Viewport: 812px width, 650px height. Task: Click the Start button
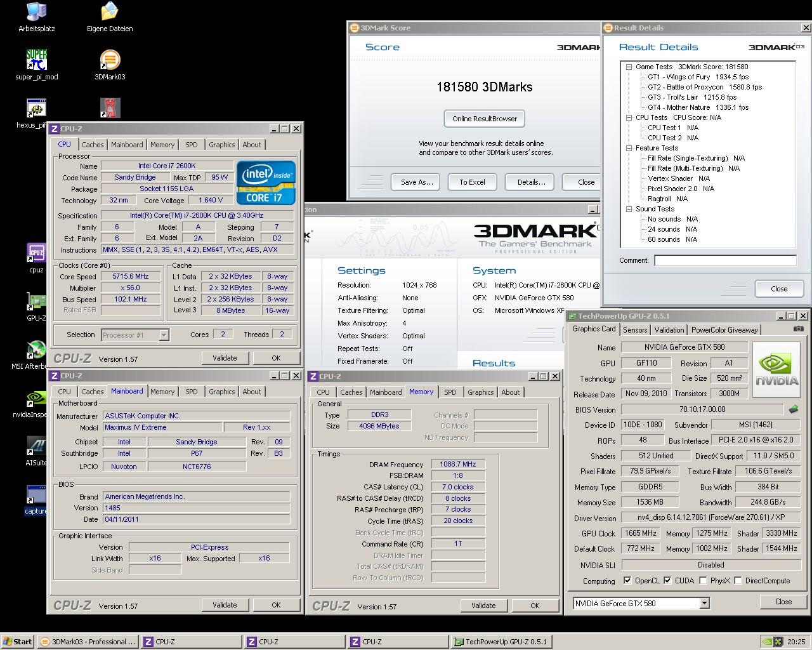[17, 642]
